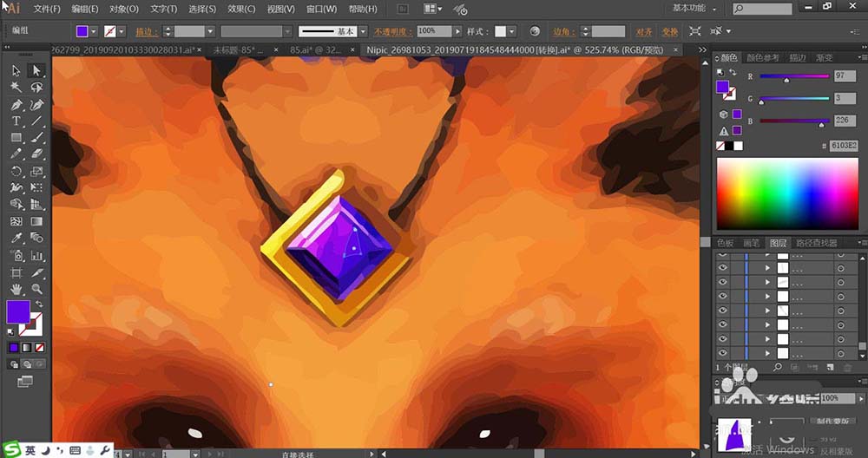This screenshot has width=868, height=458.
Task: Select the Direct Selection tool
Action: pos(36,71)
